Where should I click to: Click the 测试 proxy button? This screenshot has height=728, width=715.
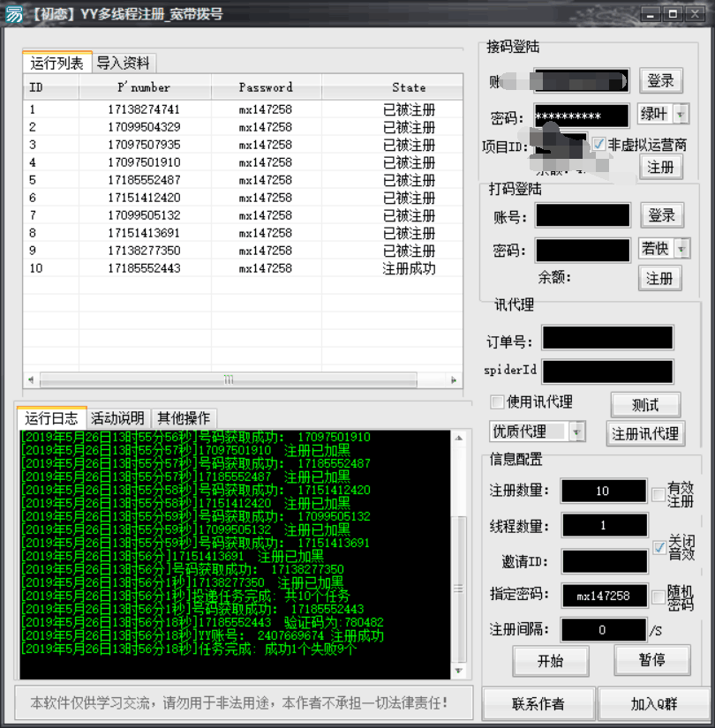645,405
